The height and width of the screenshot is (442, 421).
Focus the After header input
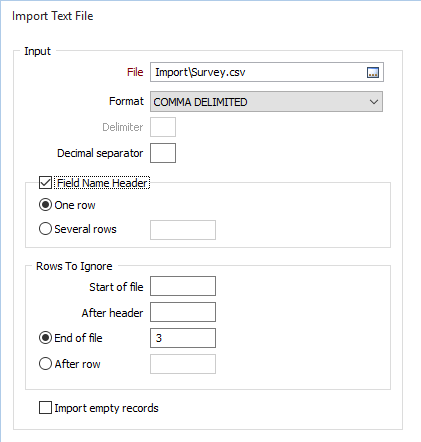183,312
